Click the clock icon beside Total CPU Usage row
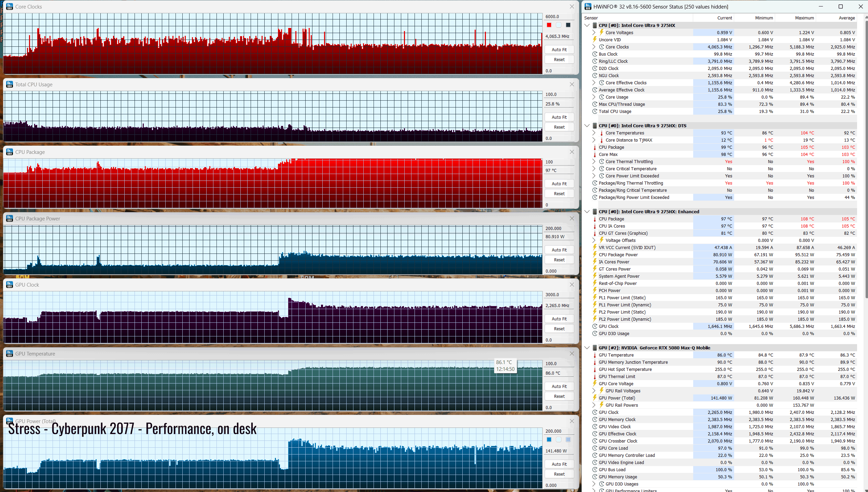The width and height of the screenshot is (868, 492). coord(594,111)
